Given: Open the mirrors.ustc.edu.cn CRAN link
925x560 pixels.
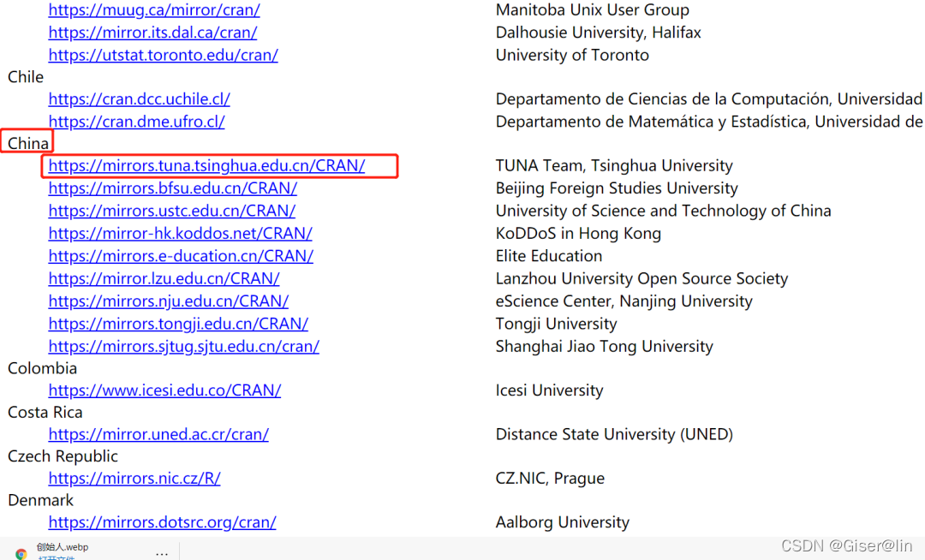Looking at the screenshot, I should (172, 211).
